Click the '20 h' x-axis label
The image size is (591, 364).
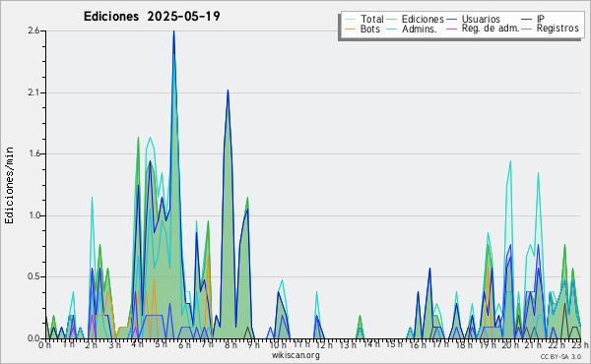[x=510, y=345]
